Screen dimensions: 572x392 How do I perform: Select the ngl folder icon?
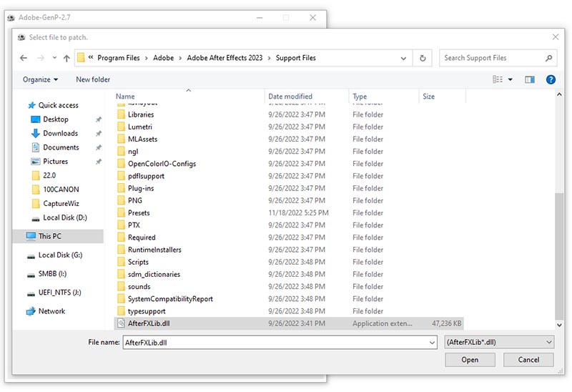(122, 152)
